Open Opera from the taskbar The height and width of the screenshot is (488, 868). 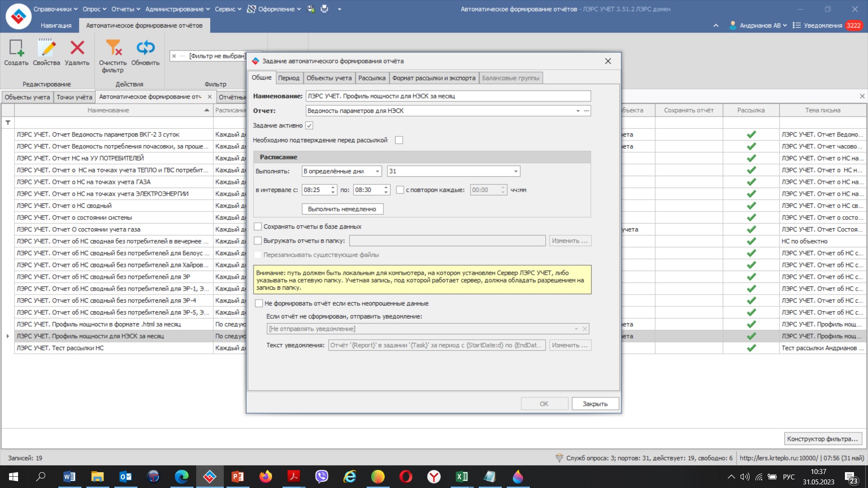[406, 477]
